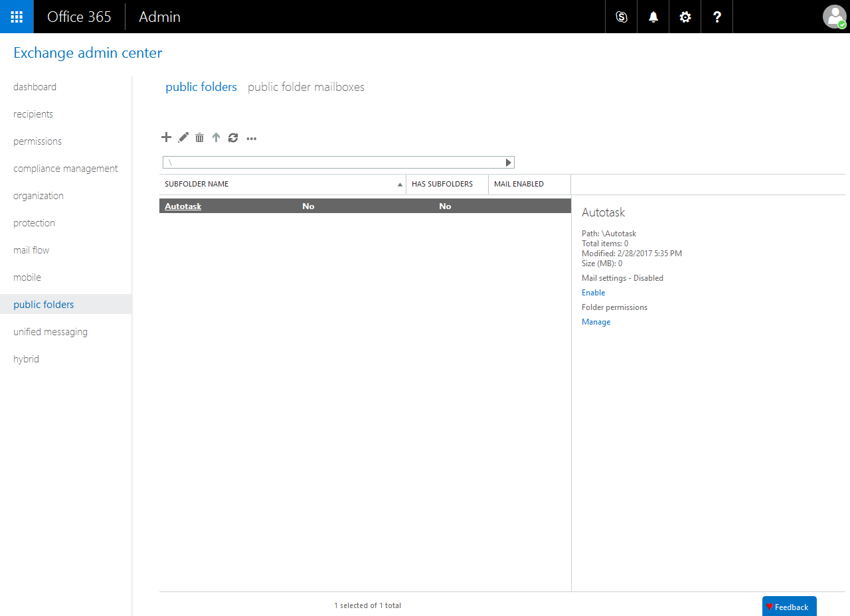Click '1 selected of 1 total' status text
The height and width of the screenshot is (616, 850).
(367, 605)
